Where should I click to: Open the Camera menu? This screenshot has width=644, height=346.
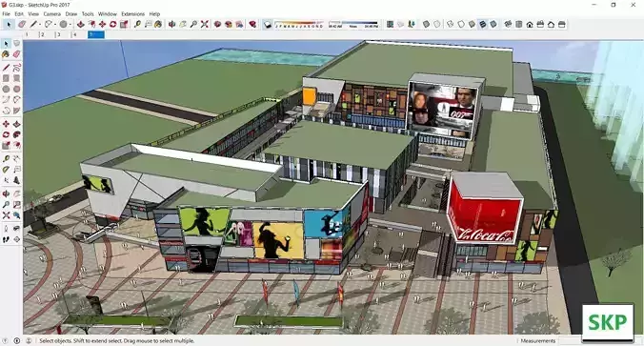coord(51,14)
